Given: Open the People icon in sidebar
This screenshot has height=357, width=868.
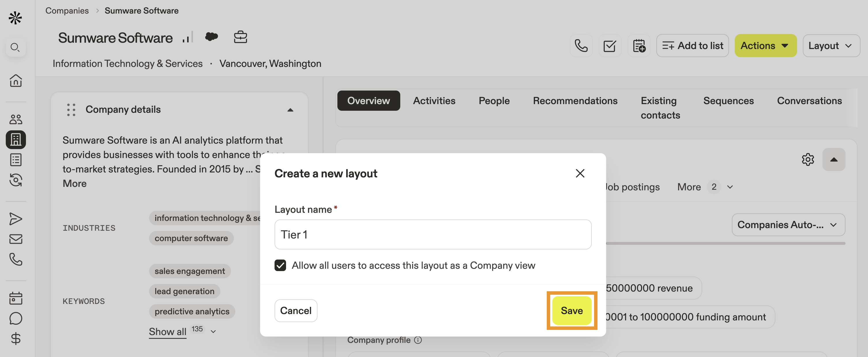Looking at the screenshot, I should coord(16,119).
